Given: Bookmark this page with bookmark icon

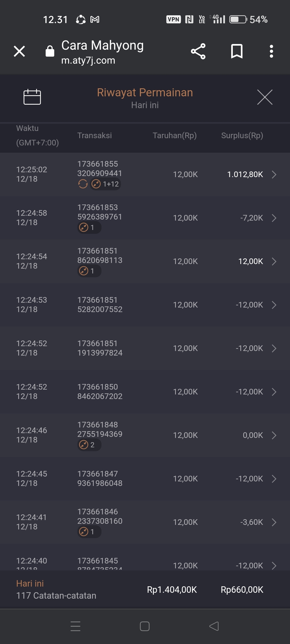Looking at the screenshot, I should point(237,51).
